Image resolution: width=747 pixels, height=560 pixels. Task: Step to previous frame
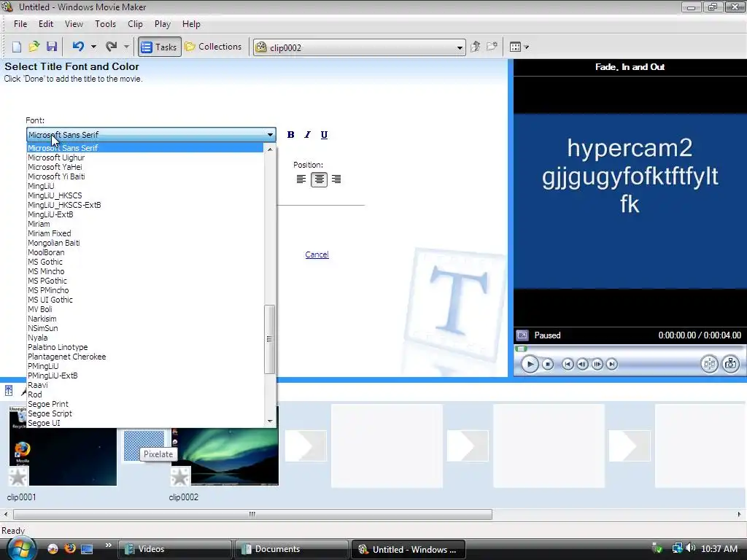(x=582, y=365)
